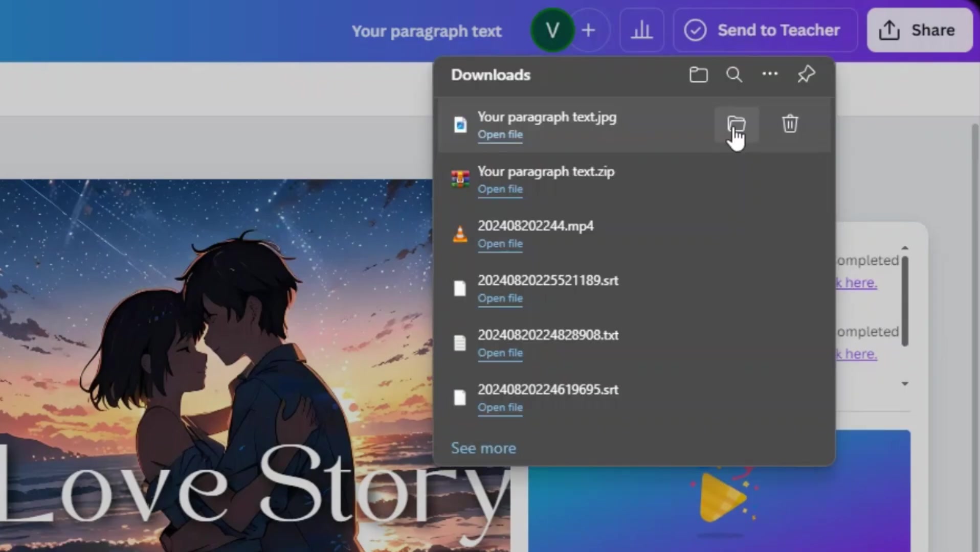The width and height of the screenshot is (980, 552).
Task: Click the down arrow of side scrollbar
Action: tap(905, 383)
